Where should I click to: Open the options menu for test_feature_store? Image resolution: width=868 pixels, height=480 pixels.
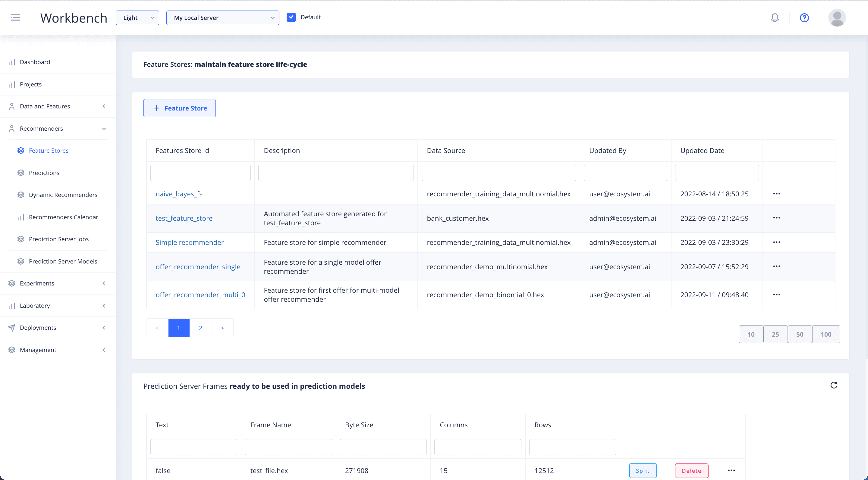[776, 218]
